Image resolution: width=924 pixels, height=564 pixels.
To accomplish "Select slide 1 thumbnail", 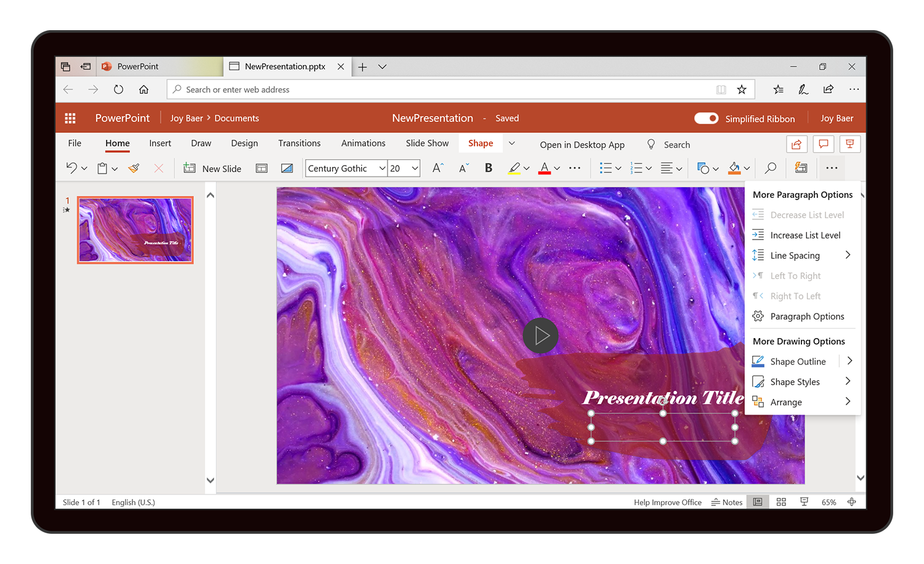I will (136, 230).
